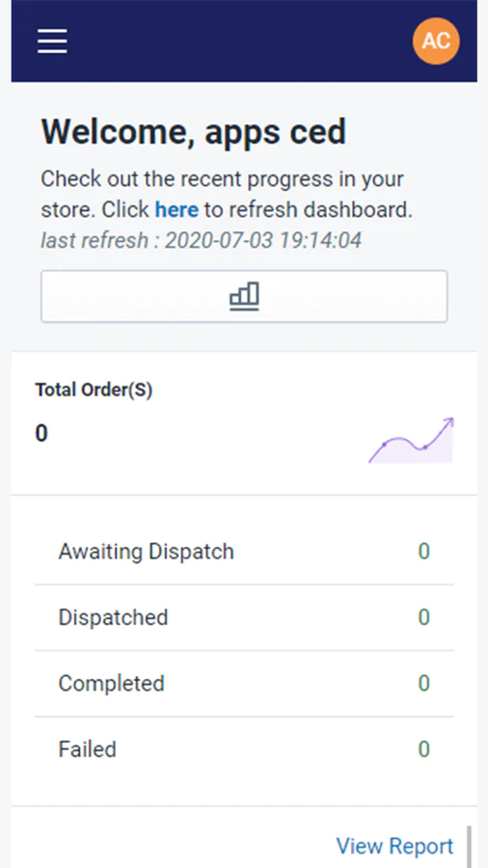Select the Awaiting Dispatch row
Viewport: 488px width, 868px height.
244,552
